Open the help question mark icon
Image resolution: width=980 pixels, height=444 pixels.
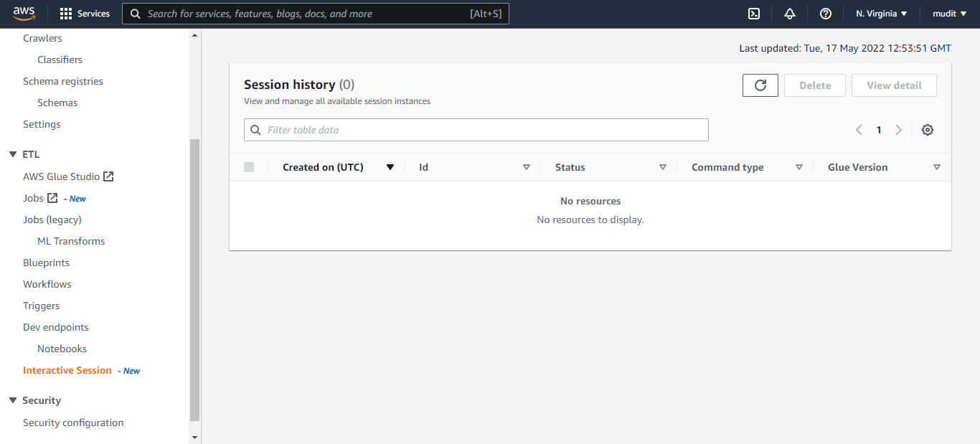coord(826,14)
